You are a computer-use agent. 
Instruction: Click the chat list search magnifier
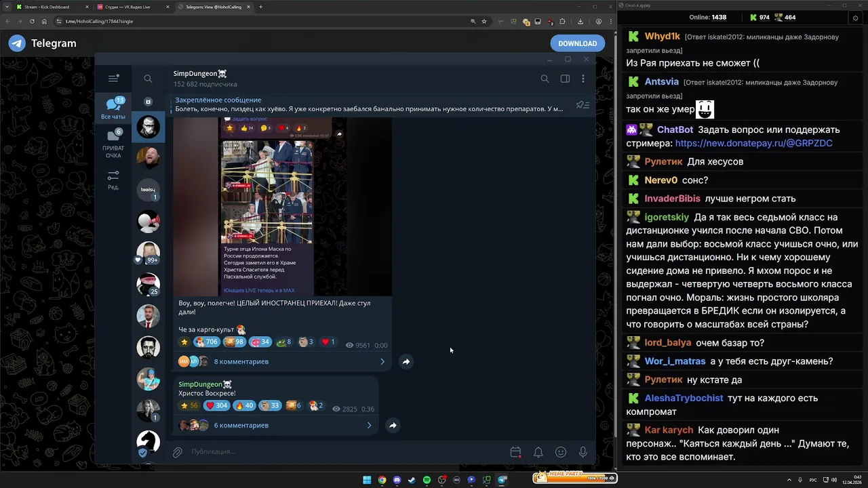pos(148,79)
